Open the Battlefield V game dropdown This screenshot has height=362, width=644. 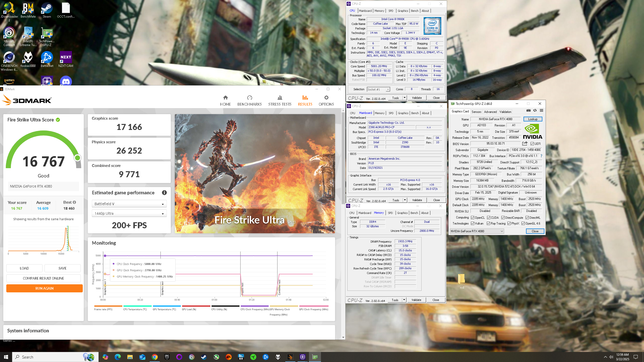pyautogui.click(x=129, y=204)
